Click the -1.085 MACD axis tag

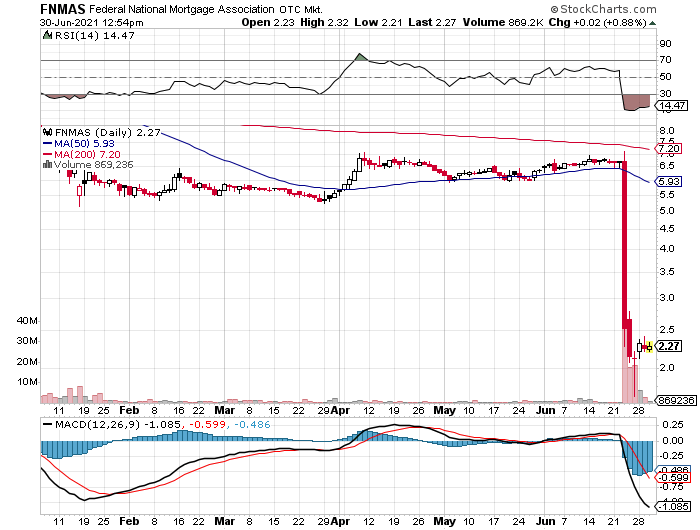[x=672, y=507]
